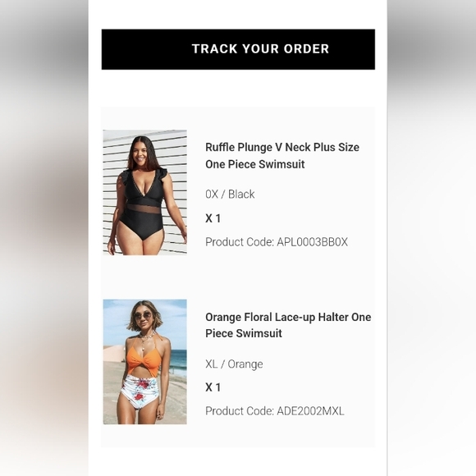Open the black ruffle swimsuit product image
This screenshot has height=476, width=476.
tap(144, 192)
